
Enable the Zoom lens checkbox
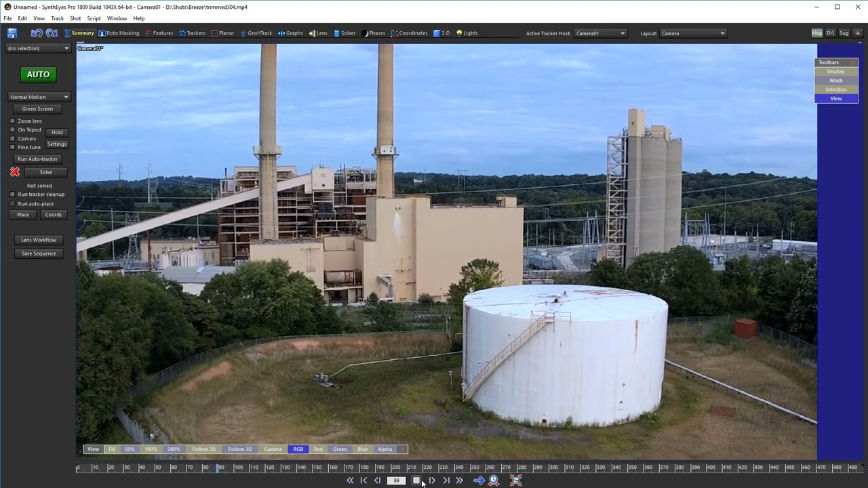pyautogui.click(x=12, y=121)
